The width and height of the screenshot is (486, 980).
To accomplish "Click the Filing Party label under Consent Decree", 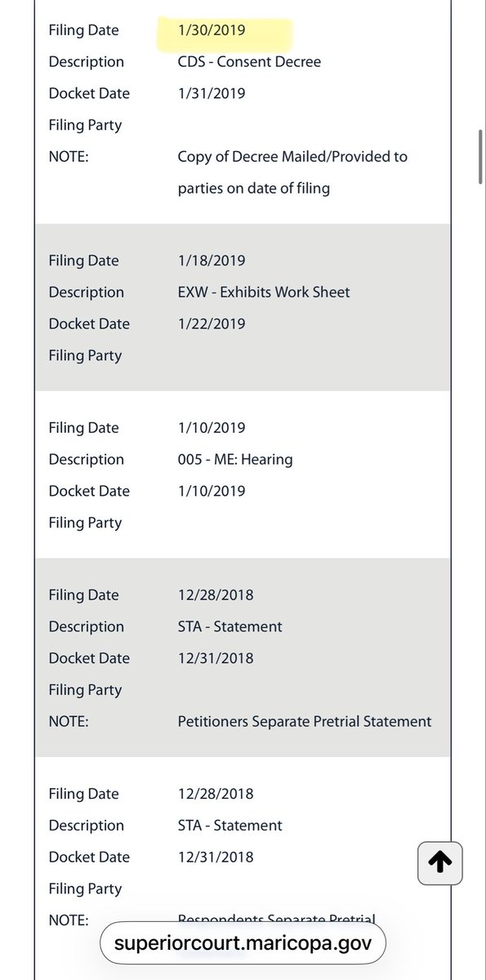I will click(x=85, y=125).
